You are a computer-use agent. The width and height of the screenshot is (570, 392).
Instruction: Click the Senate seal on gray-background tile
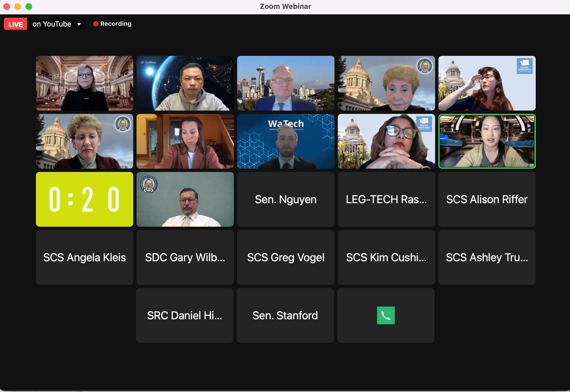pyautogui.click(x=149, y=184)
